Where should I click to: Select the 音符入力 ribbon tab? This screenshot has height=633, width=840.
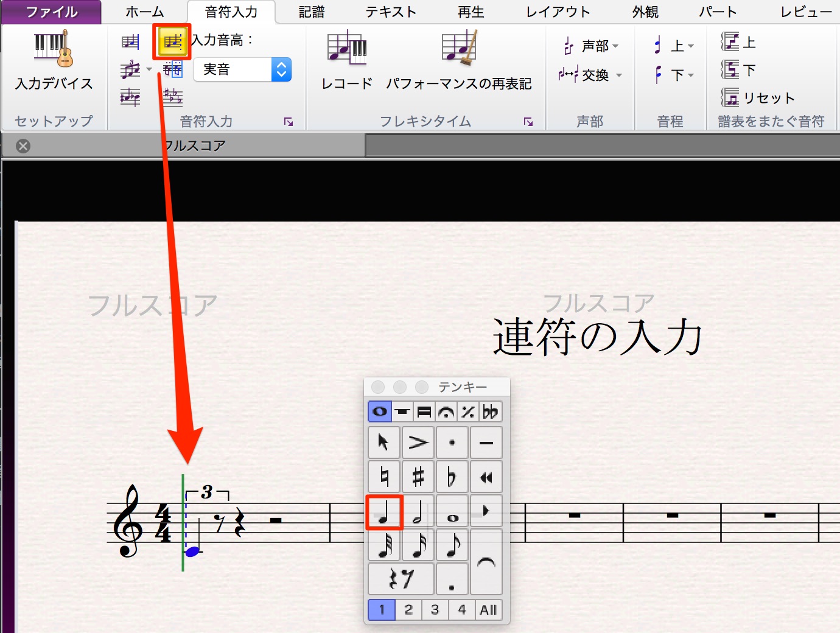[231, 12]
